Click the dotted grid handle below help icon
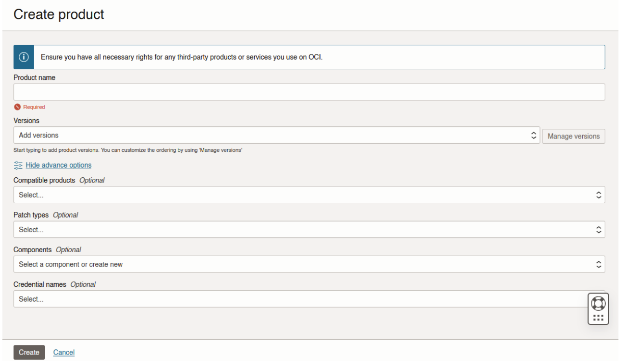Image resolution: width=624 pixels, height=362 pixels. click(598, 318)
